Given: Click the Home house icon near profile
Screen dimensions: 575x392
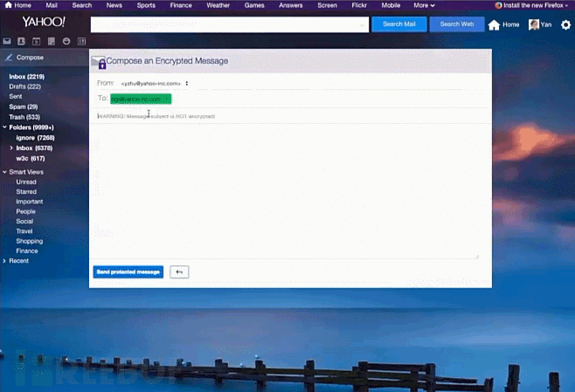Looking at the screenshot, I should 494,24.
